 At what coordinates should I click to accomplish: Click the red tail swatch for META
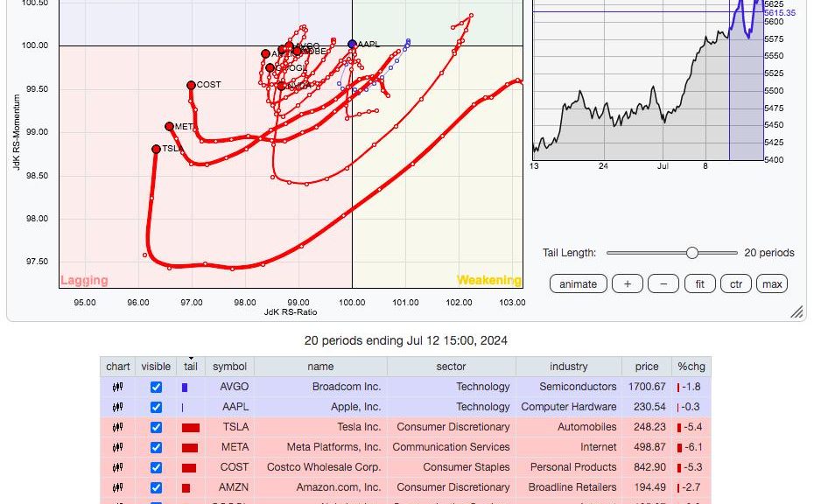[189, 448]
